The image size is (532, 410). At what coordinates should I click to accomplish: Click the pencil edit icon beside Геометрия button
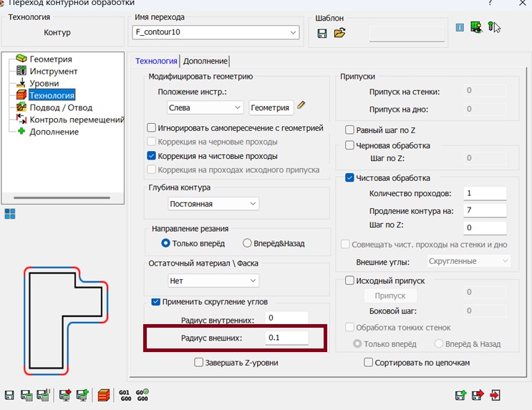pyautogui.click(x=301, y=104)
